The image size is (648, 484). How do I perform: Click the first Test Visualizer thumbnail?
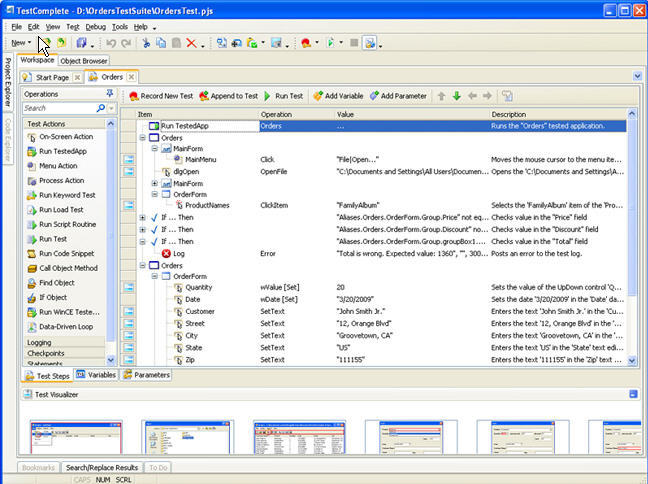click(x=76, y=437)
